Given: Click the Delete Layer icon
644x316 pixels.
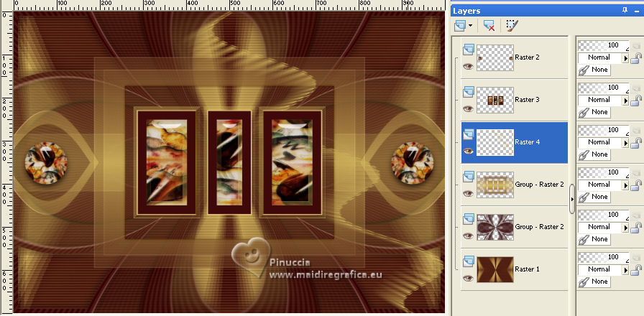Looking at the screenshot, I should coord(489,25).
